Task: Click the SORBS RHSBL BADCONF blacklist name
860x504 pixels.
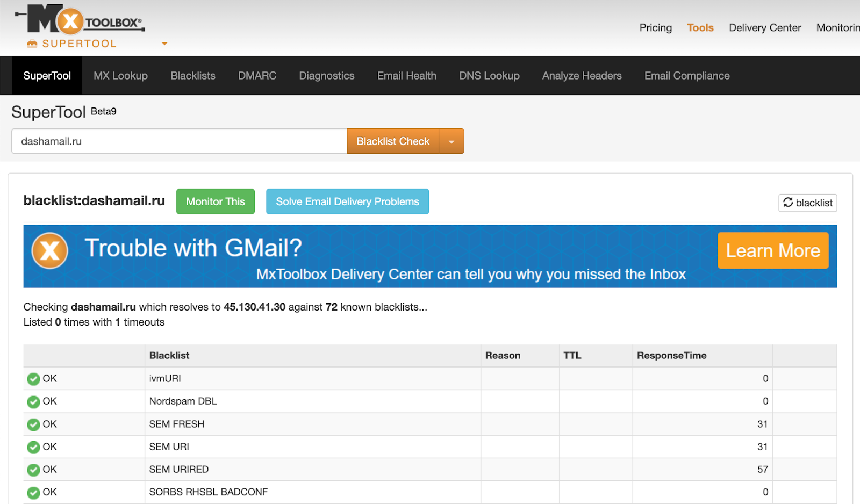Action: click(209, 492)
